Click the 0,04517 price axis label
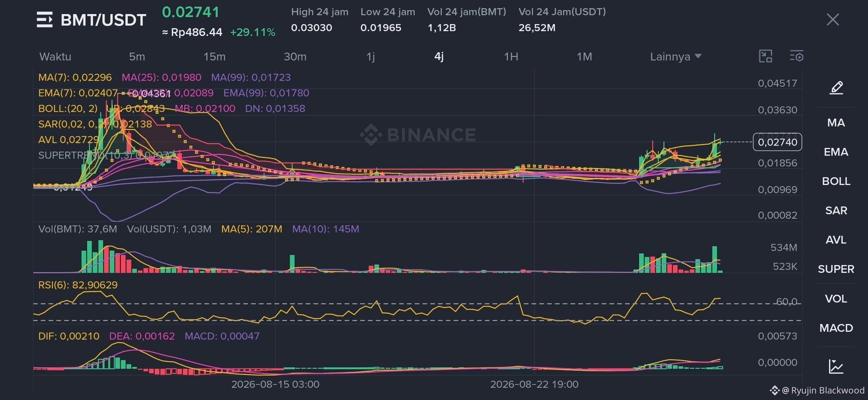The image size is (868, 400). point(777,83)
